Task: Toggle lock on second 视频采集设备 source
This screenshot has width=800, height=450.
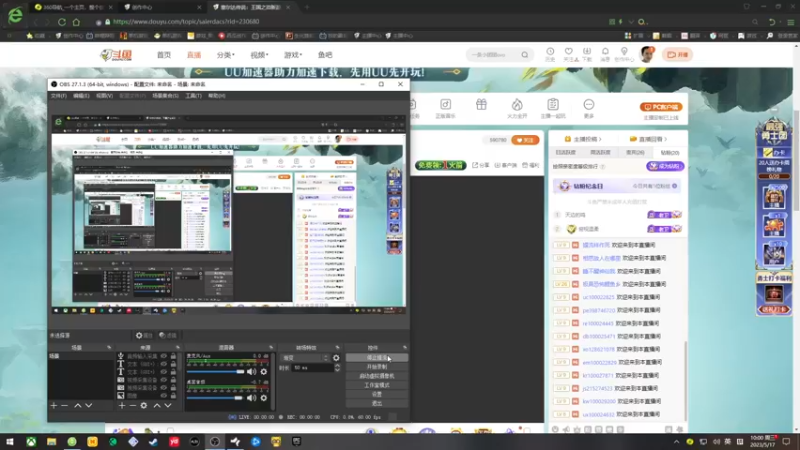Action: (x=173, y=388)
